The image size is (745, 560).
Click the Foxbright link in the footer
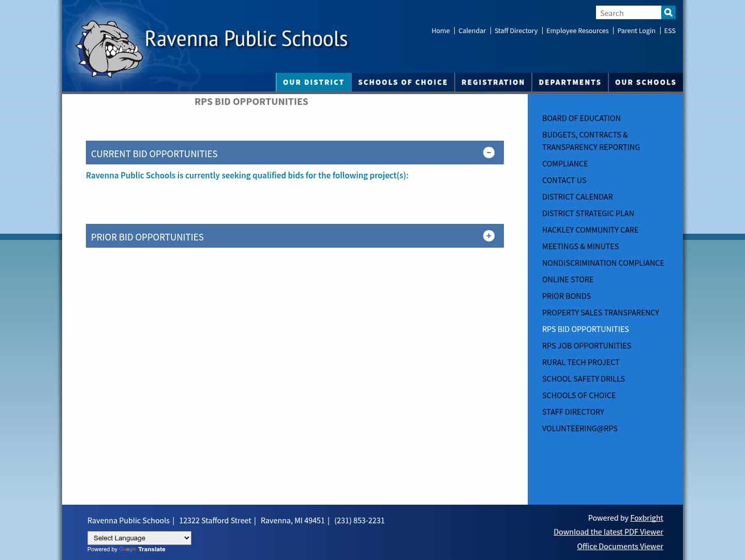coord(647,518)
